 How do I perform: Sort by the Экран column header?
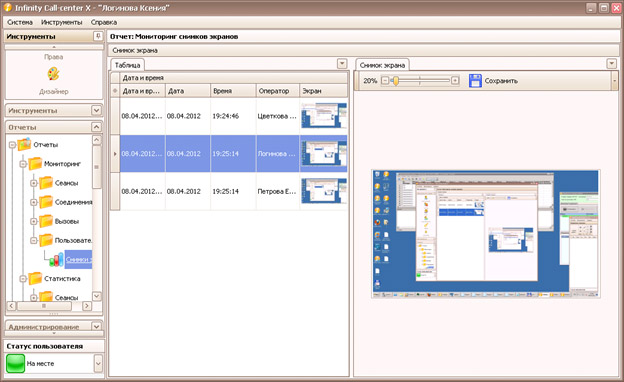[x=323, y=91]
